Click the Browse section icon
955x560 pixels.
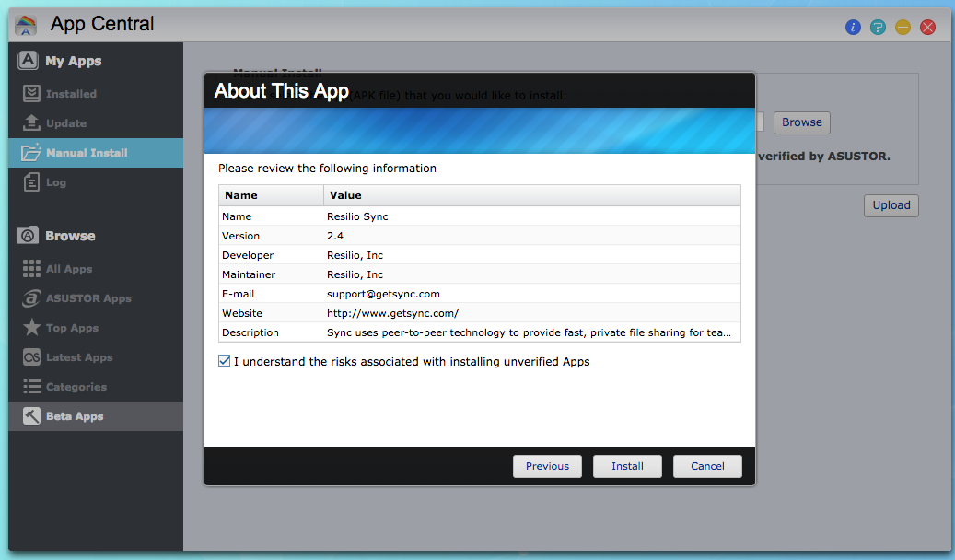point(28,235)
